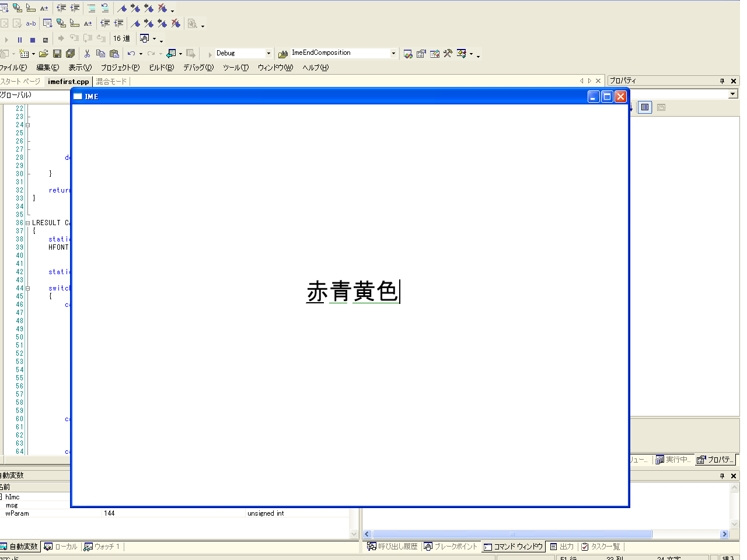This screenshot has height=560, width=747.
Task: Click the value 144 in variables grid
Action: 109,513
